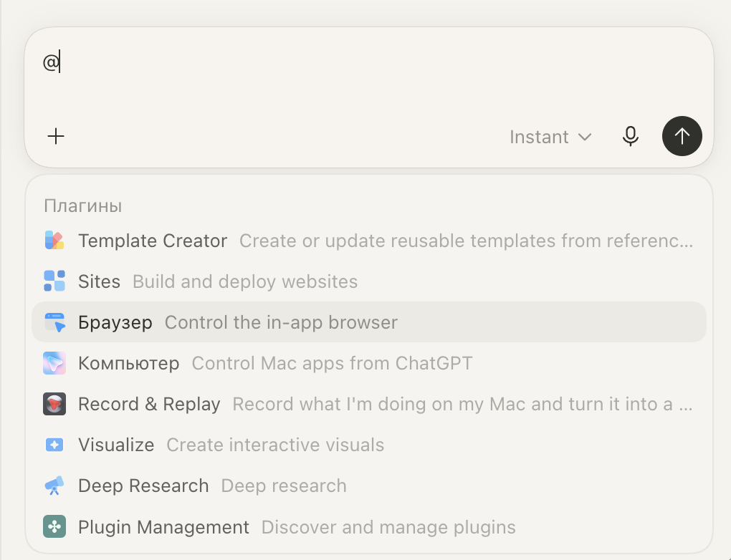Viewport: 731px width, 560px height.
Task: Click the 'Create or update reusable templates' description
Action: coord(467,241)
